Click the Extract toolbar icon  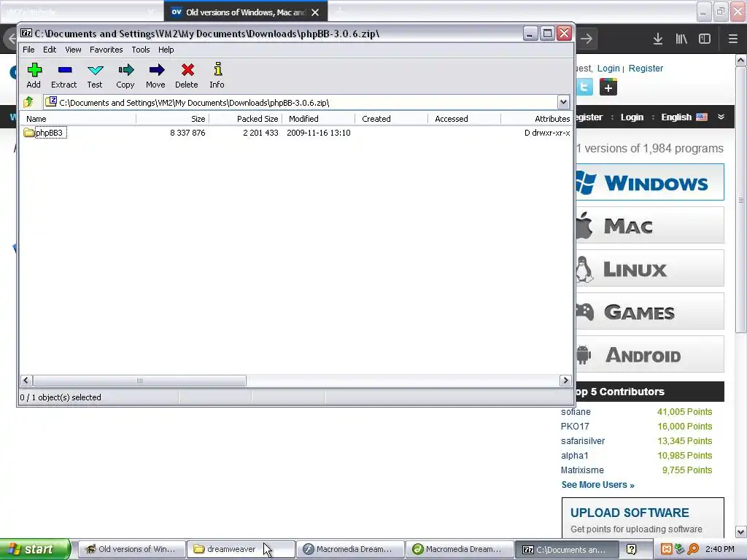(64, 75)
